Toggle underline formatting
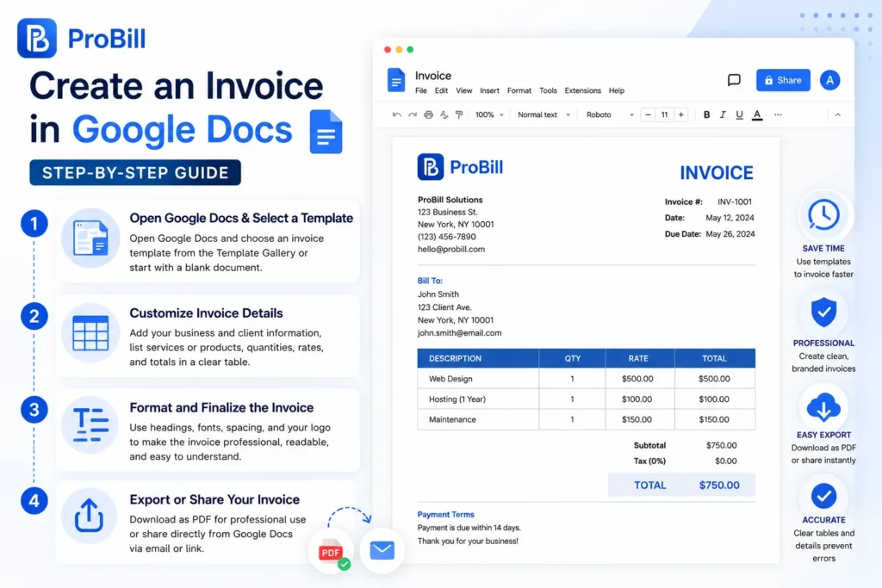This screenshot has width=882, height=588. [739, 115]
